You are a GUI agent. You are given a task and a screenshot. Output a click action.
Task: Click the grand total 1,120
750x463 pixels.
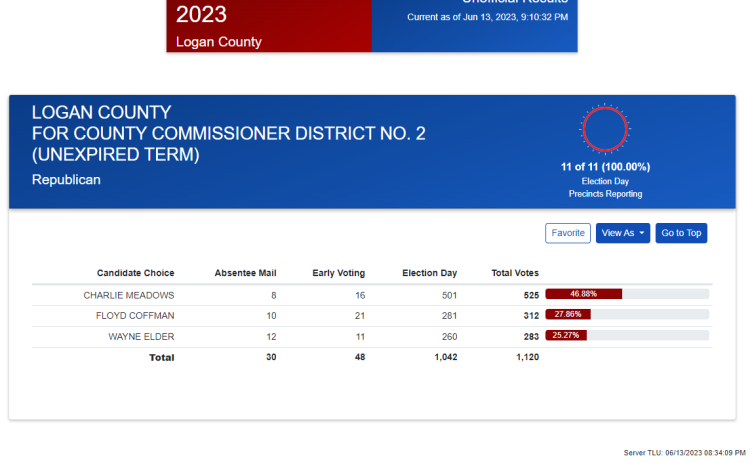[527, 357]
